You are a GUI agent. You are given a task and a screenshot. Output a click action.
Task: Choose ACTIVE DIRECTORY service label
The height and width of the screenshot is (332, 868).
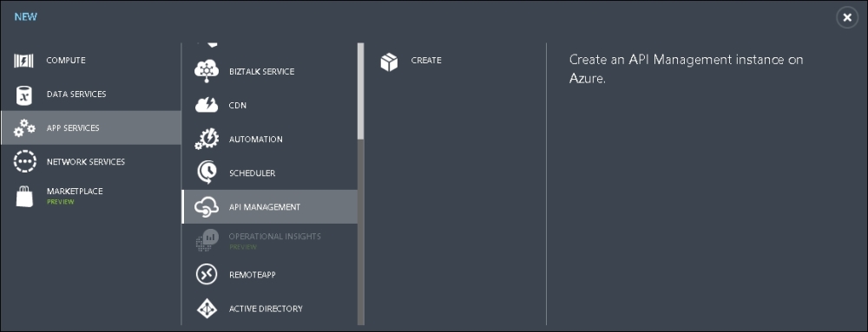pos(266,309)
